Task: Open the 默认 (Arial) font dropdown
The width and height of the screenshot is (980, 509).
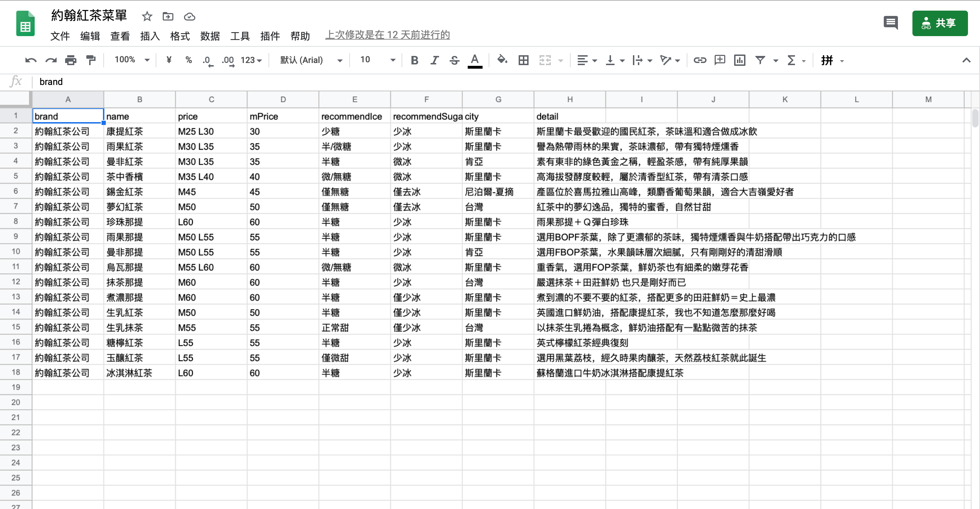Action: click(311, 60)
